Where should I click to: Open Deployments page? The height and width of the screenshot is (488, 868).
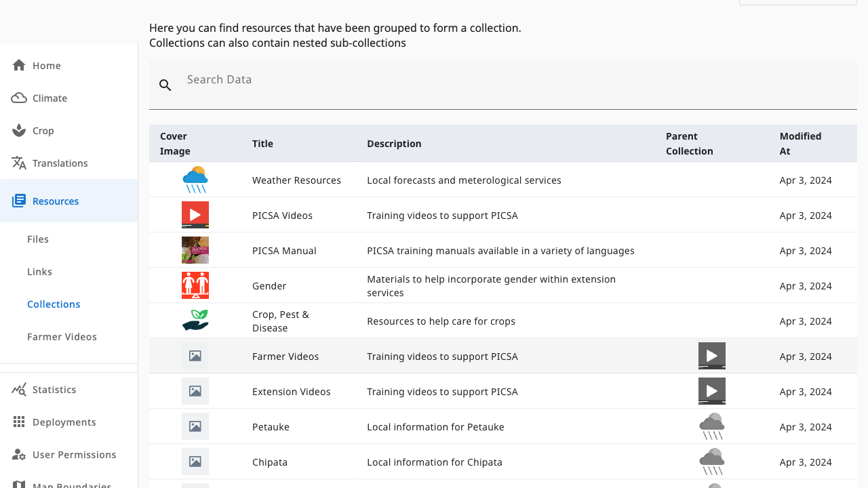(x=68, y=422)
